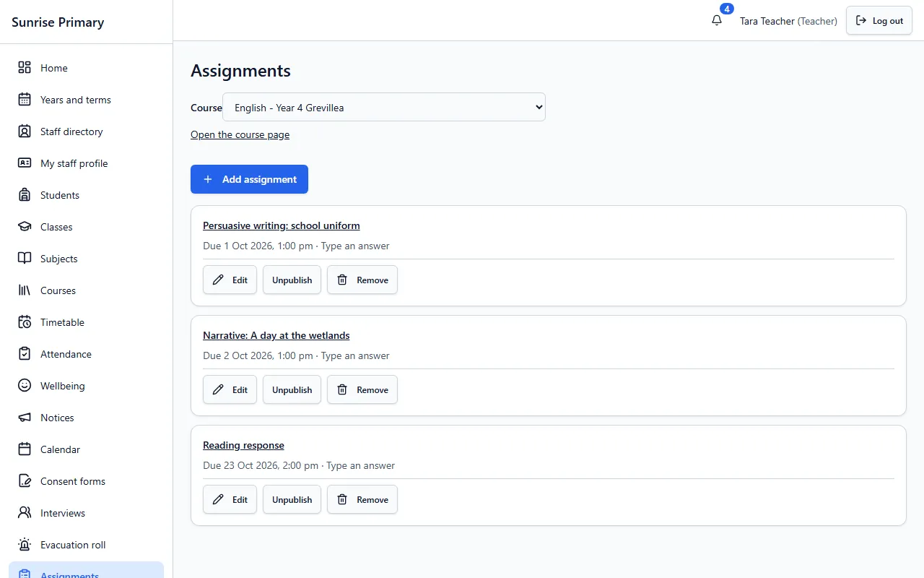The image size is (924, 578).
Task: Remove the Narrative wetlands assignment
Action: point(362,389)
